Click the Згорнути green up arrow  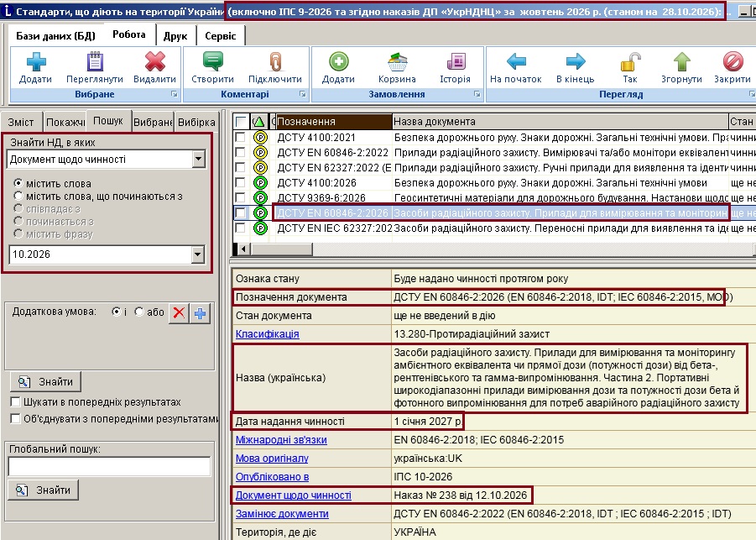[x=682, y=62]
